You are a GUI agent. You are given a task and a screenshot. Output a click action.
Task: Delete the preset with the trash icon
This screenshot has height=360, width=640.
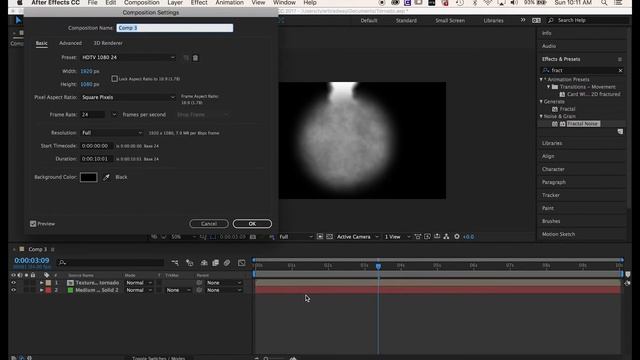(196, 58)
